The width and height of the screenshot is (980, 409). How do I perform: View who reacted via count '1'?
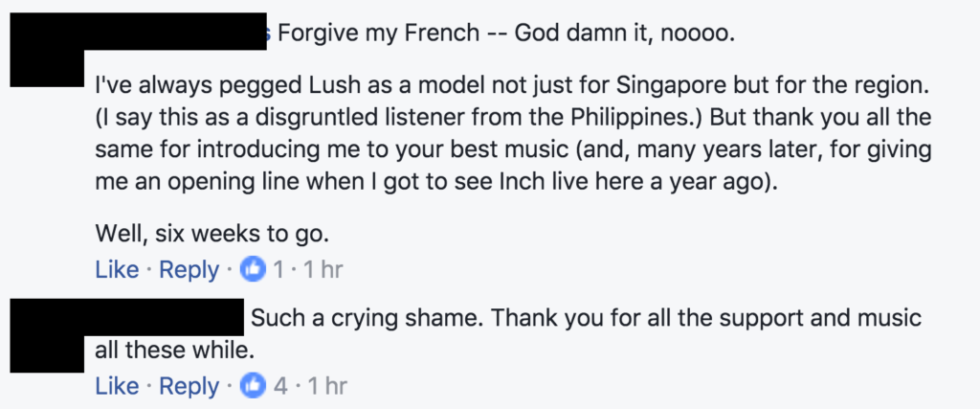[x=278, y=270]
